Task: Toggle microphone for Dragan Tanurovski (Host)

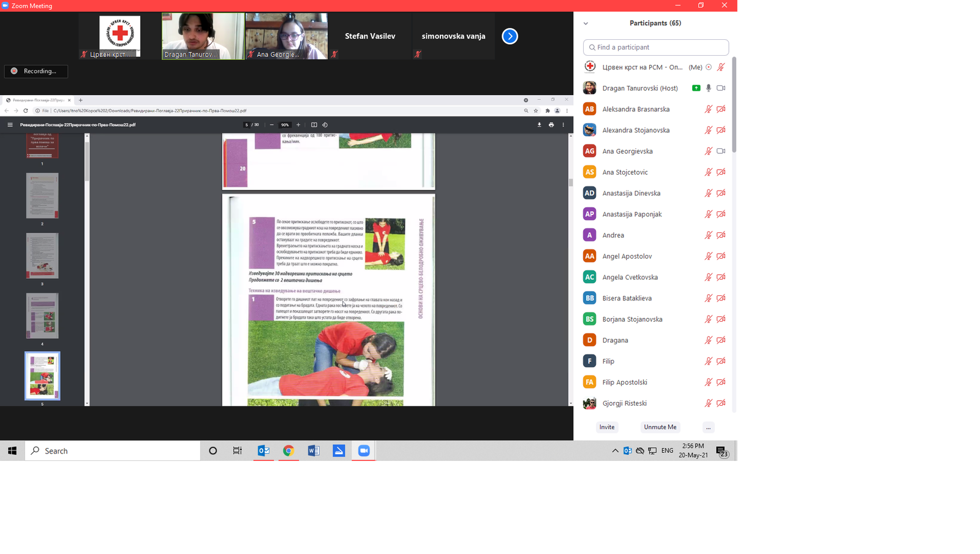Action: click(709, 88)
